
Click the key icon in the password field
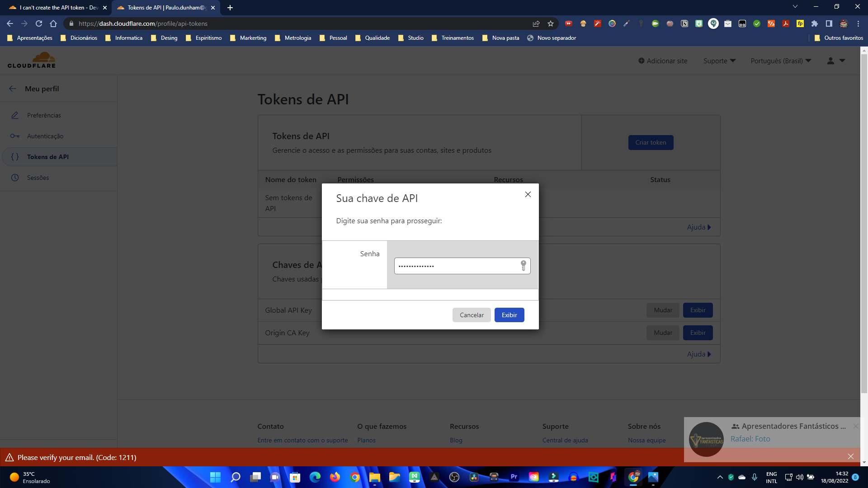pyautogui.click(x=523, y=266)
